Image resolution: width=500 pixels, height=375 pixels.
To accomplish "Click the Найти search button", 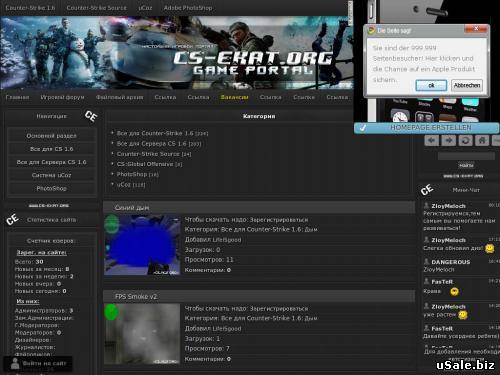I will point(466,165).
